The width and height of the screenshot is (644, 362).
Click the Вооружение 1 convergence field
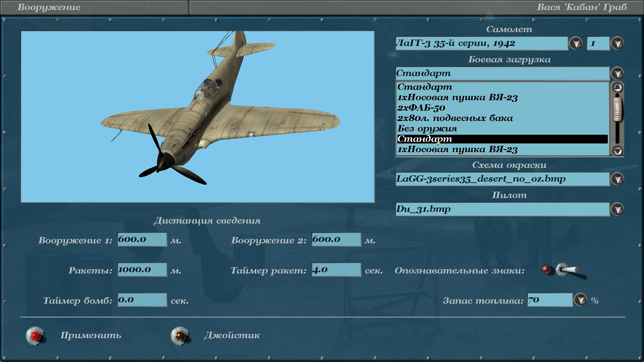pyautogui.click(x=142, y=239)
